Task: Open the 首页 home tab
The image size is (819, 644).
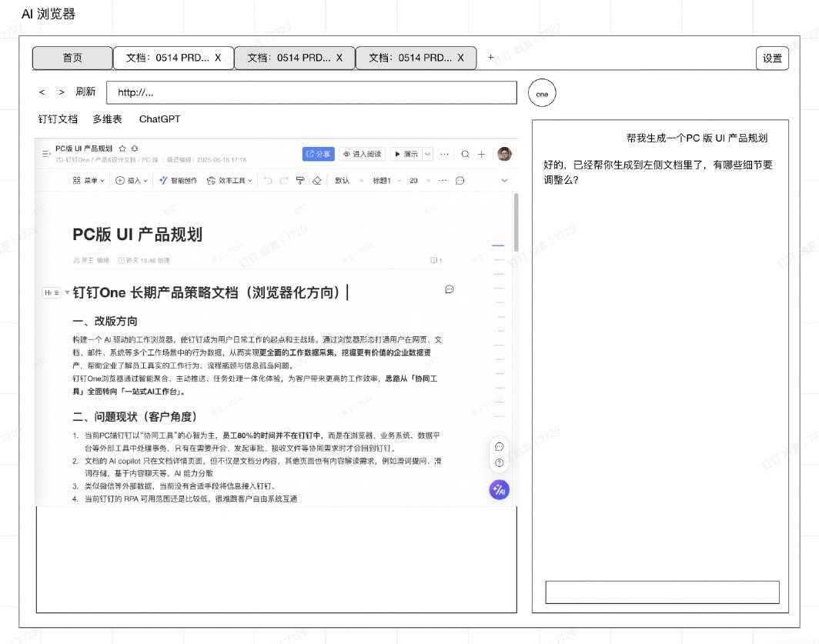Action: point(72,58)
